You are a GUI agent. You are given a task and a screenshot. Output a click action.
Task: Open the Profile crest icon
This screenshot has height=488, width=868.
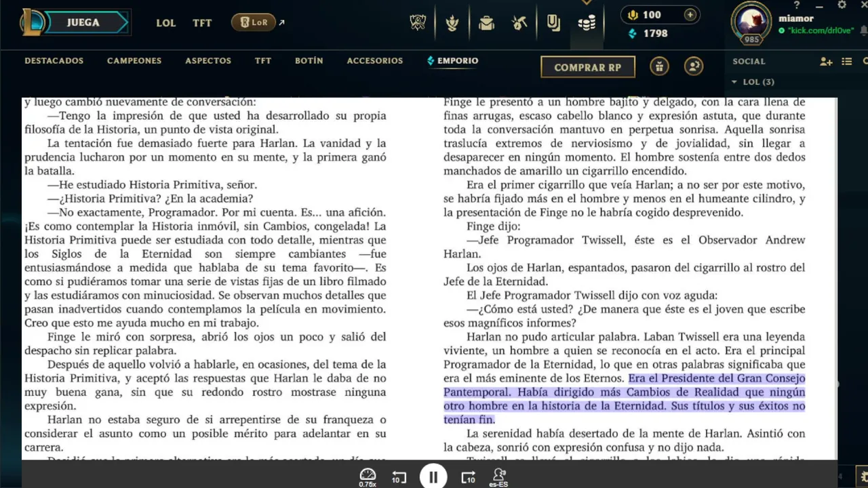coord(452,23)
